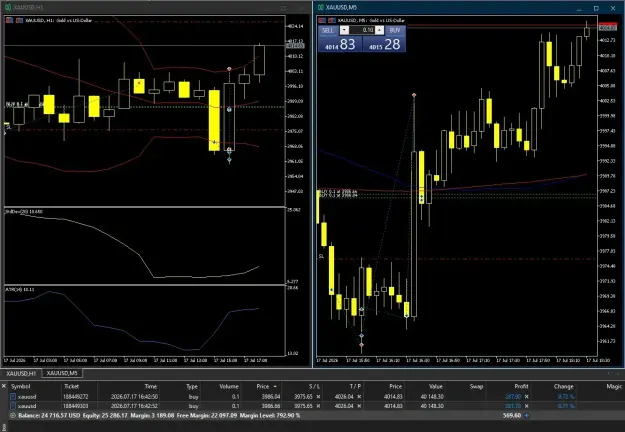Close the Toolbox panel with X
Image resolution: width=625 pixels, height=432 pixels.
coord(4,386)
